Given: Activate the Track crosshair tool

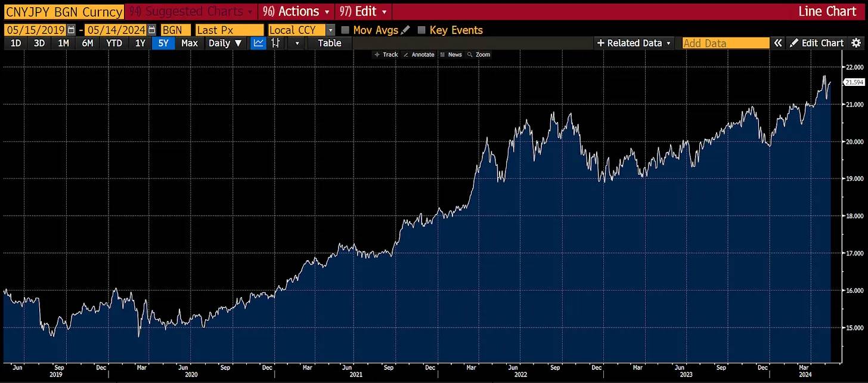Looking at the screenshot, I should (x=386, y=54).
